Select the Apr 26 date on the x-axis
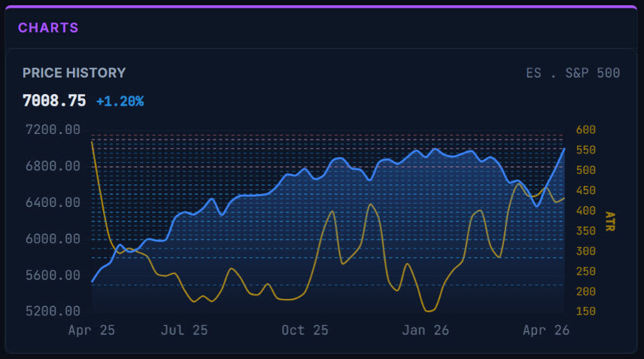Image resolution: width=644 pixels, height=359 pixels. point(545,330)
